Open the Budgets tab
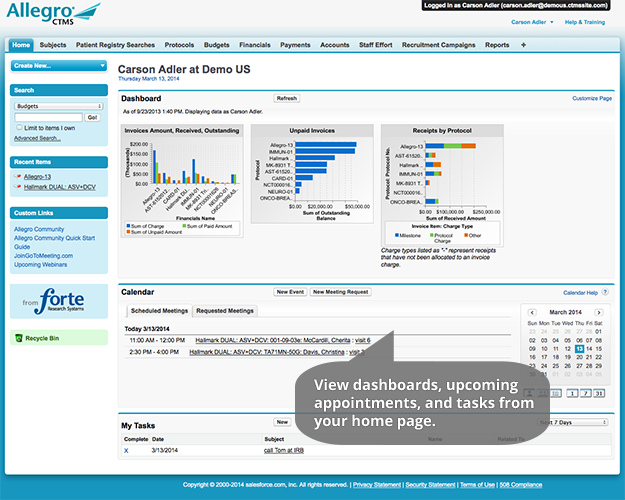 (216, 45)
